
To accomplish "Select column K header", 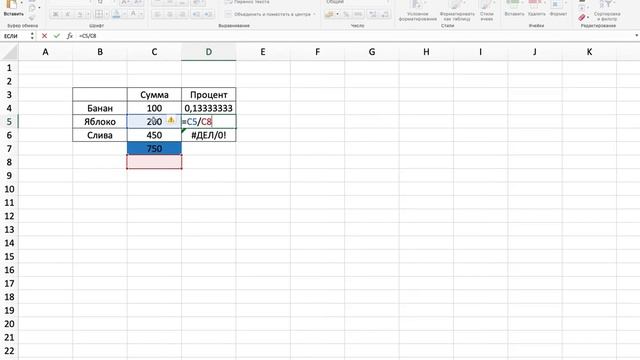I will coord(589,52).
